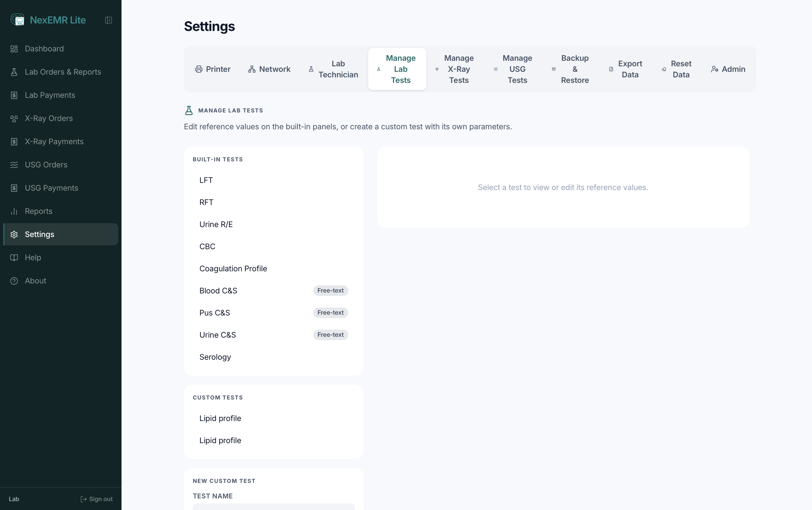Open the Manage USG Tests tab

pyautogui.click(x=513, y=69)
